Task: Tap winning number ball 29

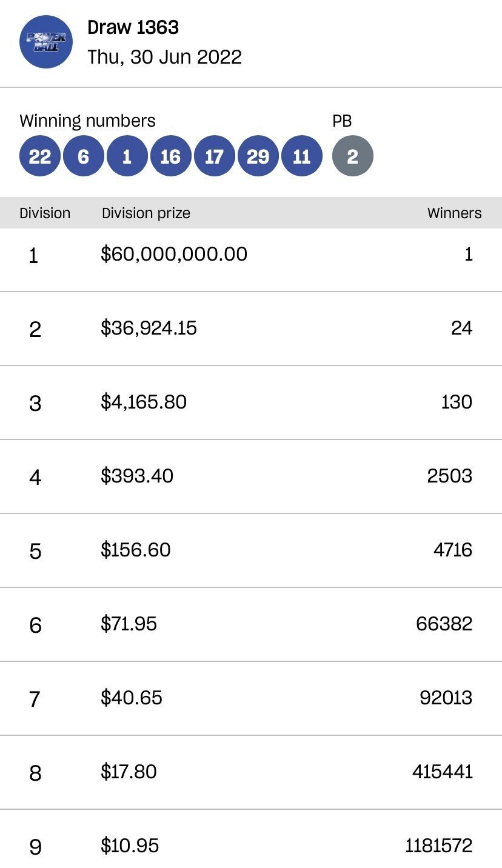Action: click(258, 157)
